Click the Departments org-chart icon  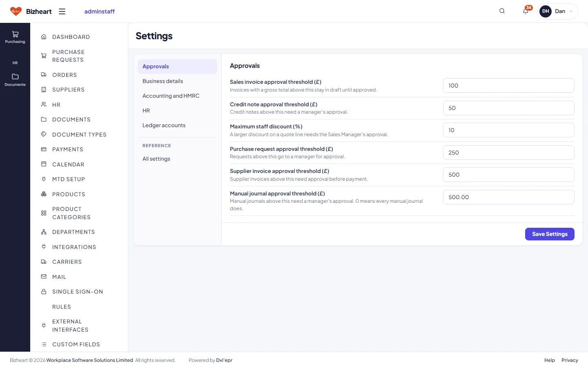click(x=44, y=232)
